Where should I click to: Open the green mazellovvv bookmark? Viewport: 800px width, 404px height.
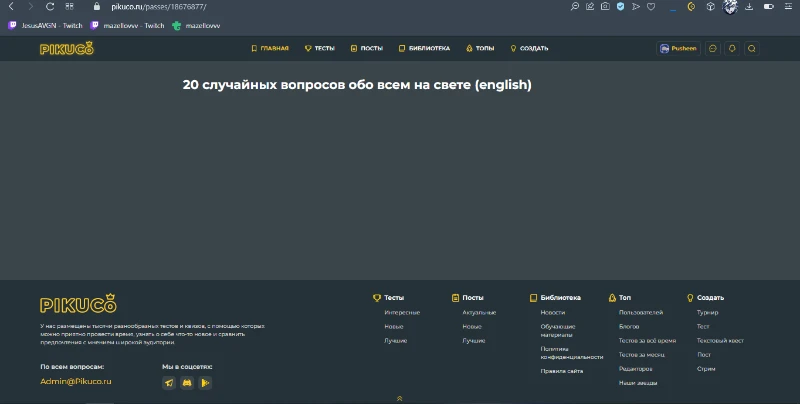tap(196, 26)
